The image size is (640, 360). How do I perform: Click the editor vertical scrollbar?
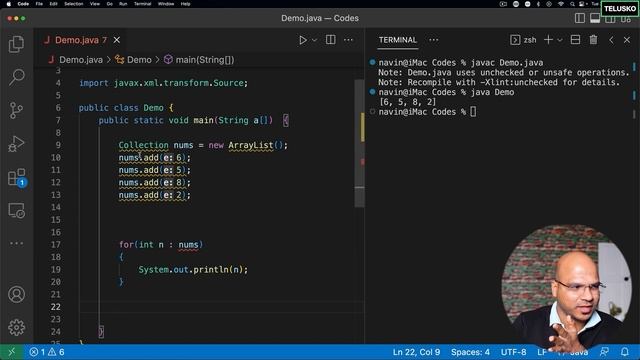(x=359, y=143)
